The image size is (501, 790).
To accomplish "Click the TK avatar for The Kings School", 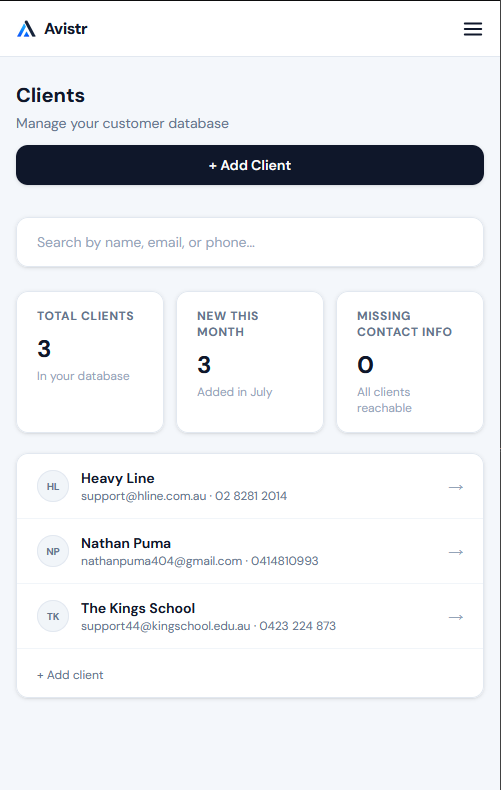I will coord(53,616).
